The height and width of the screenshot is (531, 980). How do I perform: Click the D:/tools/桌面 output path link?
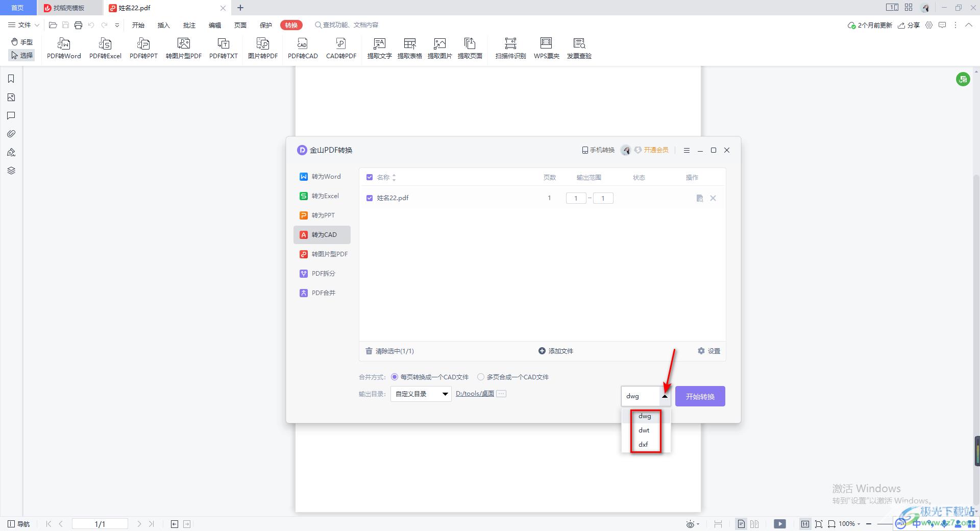[x=475, y=394]
